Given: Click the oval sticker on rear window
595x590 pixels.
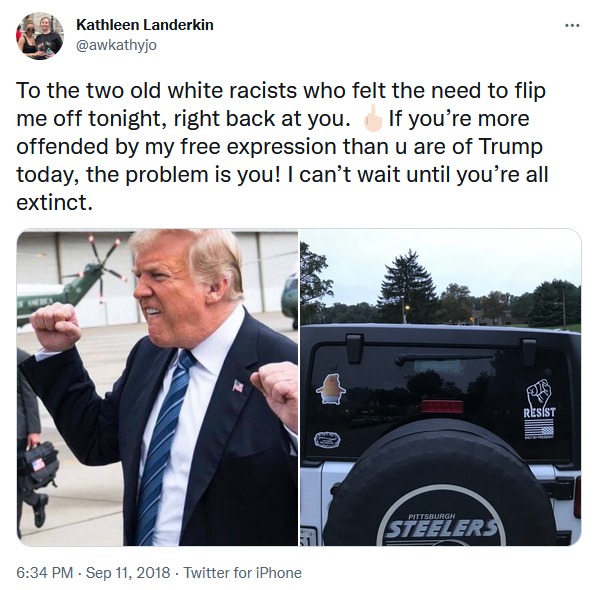Looking at the screenshot, I should [327, 440].
